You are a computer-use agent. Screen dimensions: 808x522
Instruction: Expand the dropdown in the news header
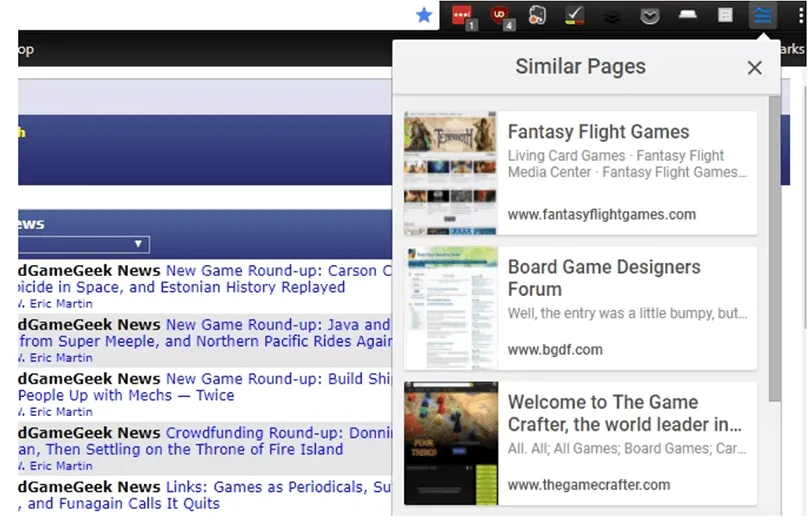139,244
